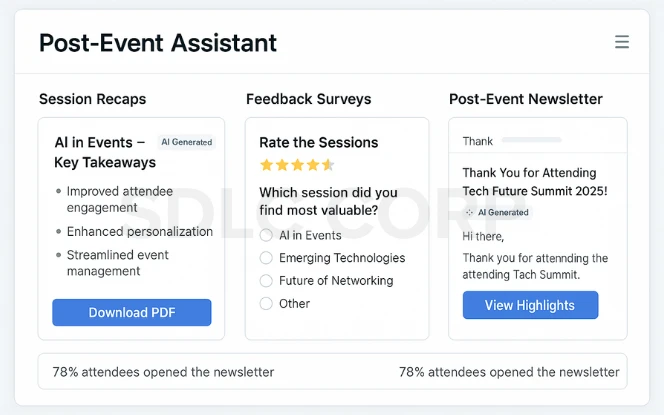This screenshot has width=664, height=415.
Task: Select the Other radio option
Action: click(266, 303)
